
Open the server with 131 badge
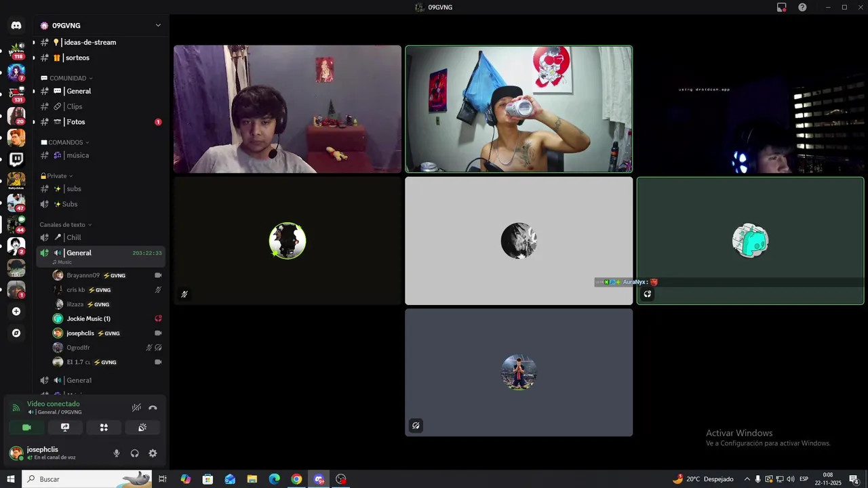click(x=16, y=94)
